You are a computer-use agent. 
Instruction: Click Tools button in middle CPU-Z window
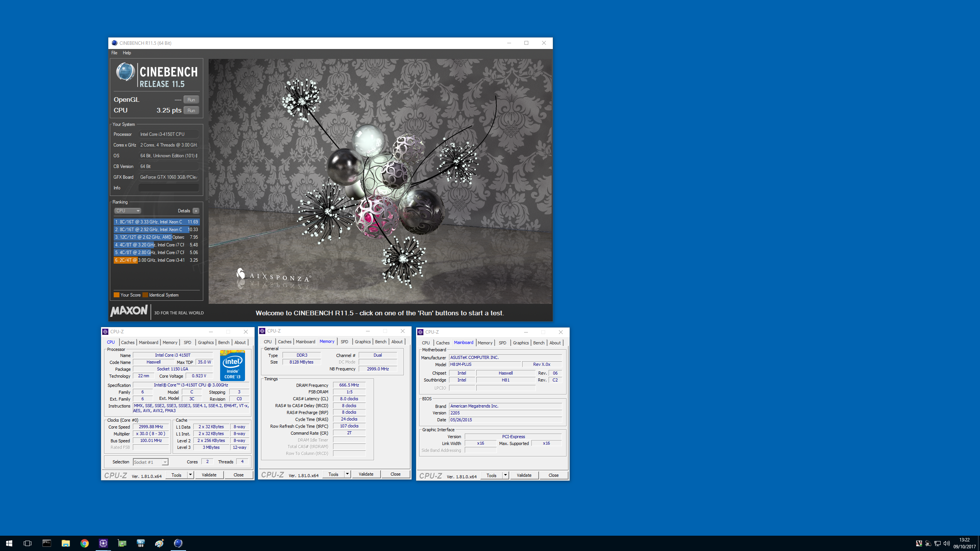tap(333, 474)
